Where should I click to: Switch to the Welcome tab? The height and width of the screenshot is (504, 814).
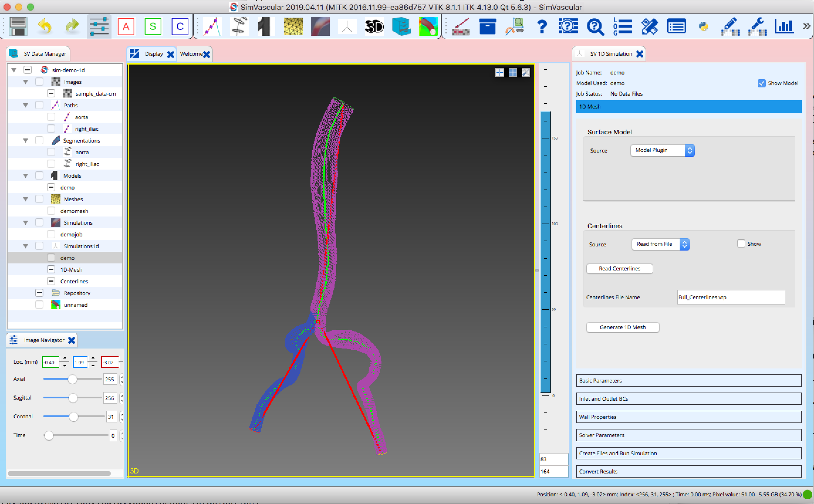click(191, 54)
